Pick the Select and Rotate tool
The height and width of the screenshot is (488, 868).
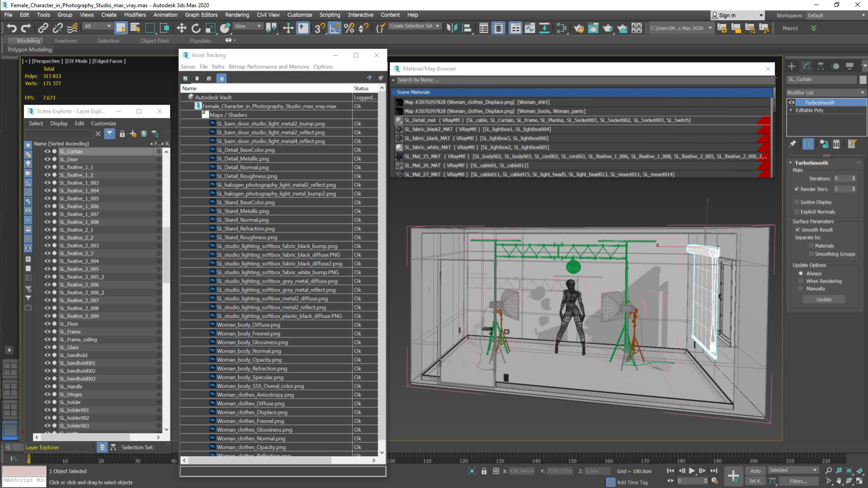pos(196,28)
